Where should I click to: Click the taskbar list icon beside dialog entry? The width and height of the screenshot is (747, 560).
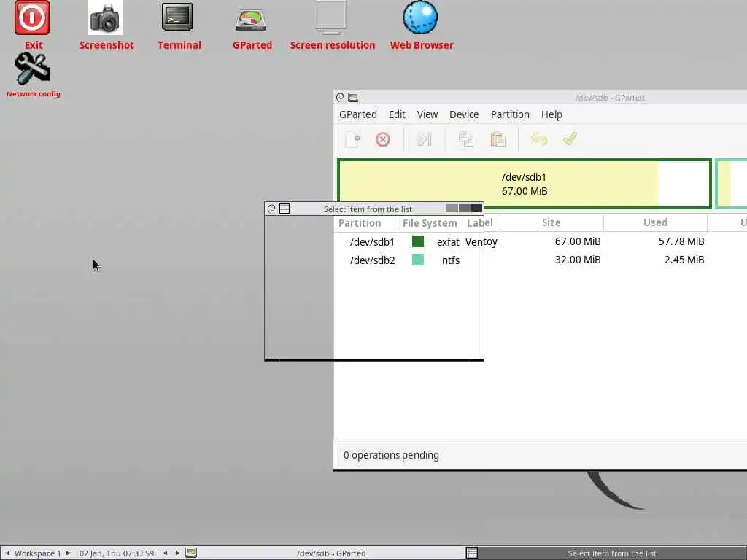pos(472,553)
